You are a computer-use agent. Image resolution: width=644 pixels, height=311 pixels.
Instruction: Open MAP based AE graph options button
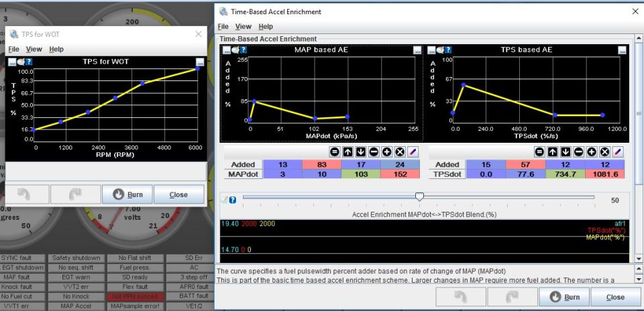coord(226,50)
